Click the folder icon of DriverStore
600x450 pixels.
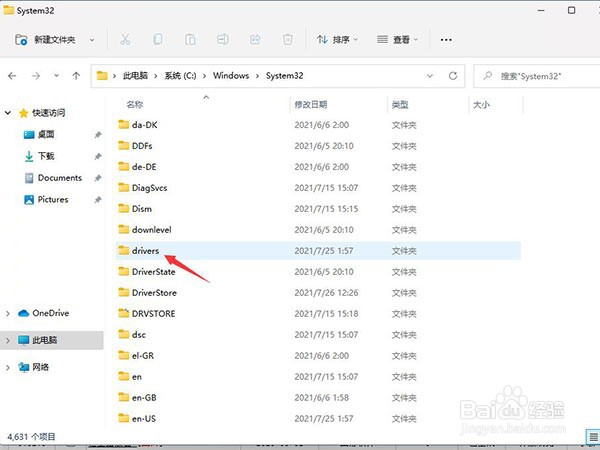pyautogui.click(x=124, y=292)
